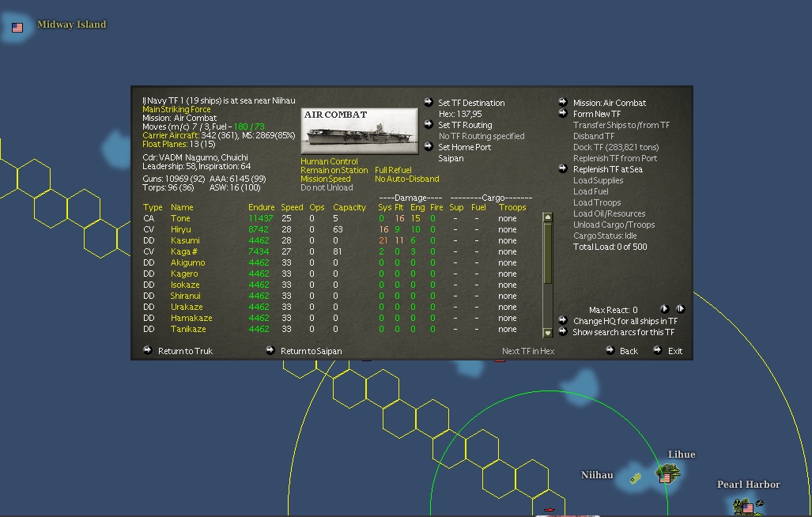Click the Endure column header
The height and width of the screenshot is (517, 812).
[x=261, y=208]
